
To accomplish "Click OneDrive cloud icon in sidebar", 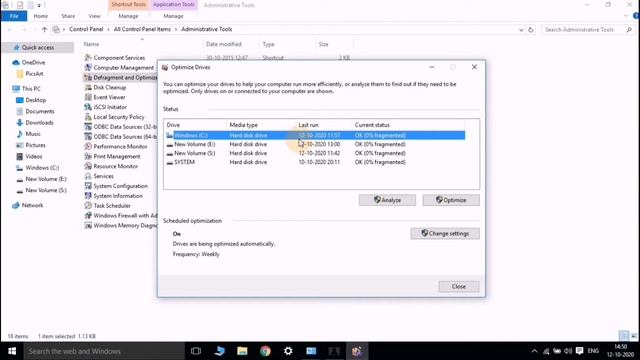I will point(16,62).
